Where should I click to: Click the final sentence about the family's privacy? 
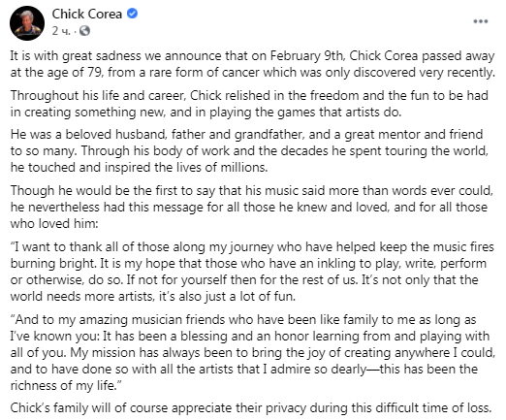pos(251,408)
